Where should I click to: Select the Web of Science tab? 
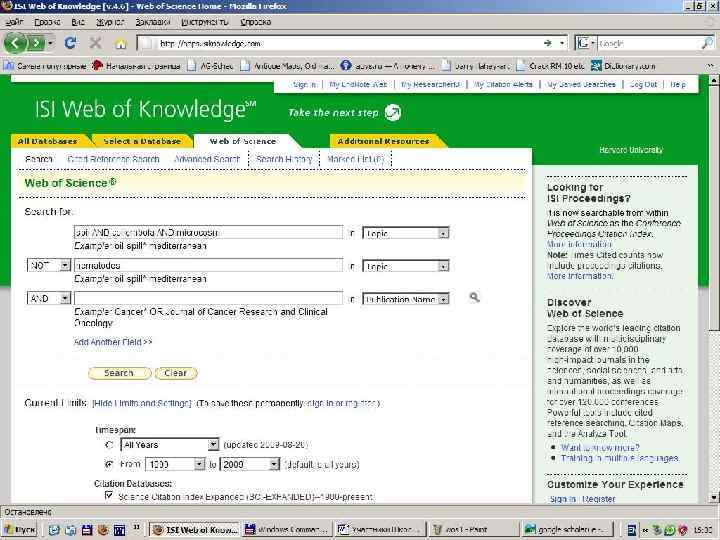pos(242,141)
